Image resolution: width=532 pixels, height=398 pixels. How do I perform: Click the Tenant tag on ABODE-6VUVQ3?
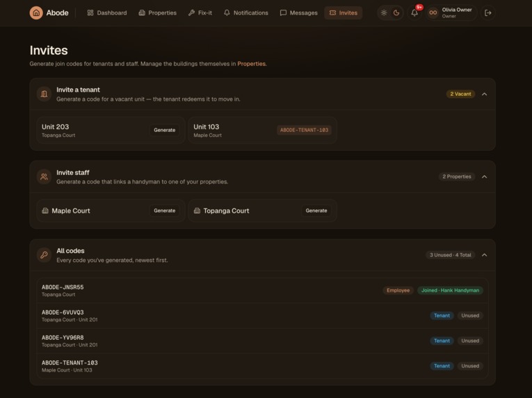(x=442, y=315)
